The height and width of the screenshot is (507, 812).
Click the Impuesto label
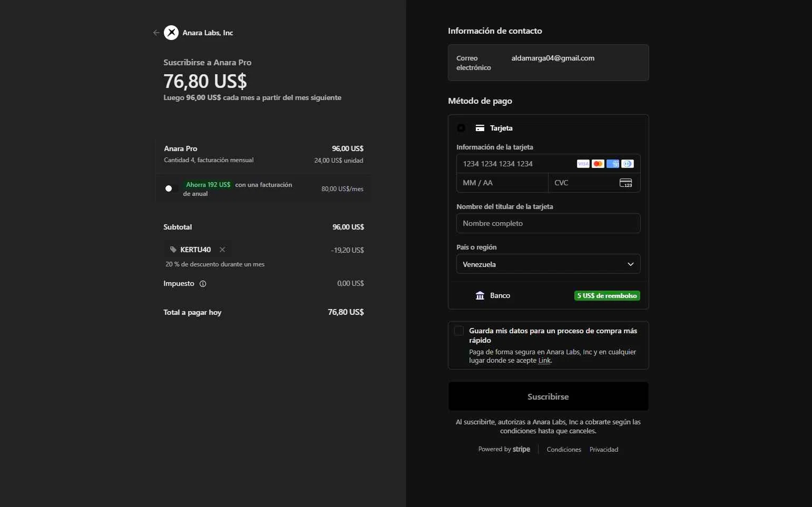click(179, 283)
